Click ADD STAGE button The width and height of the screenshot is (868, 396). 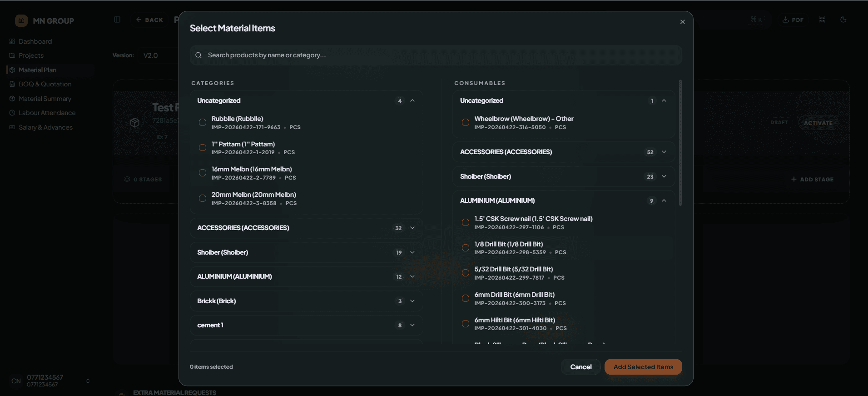[812, 180]
